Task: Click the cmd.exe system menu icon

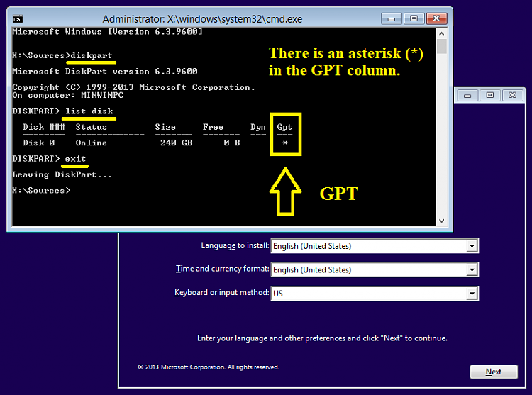Action: coord(18,19)
